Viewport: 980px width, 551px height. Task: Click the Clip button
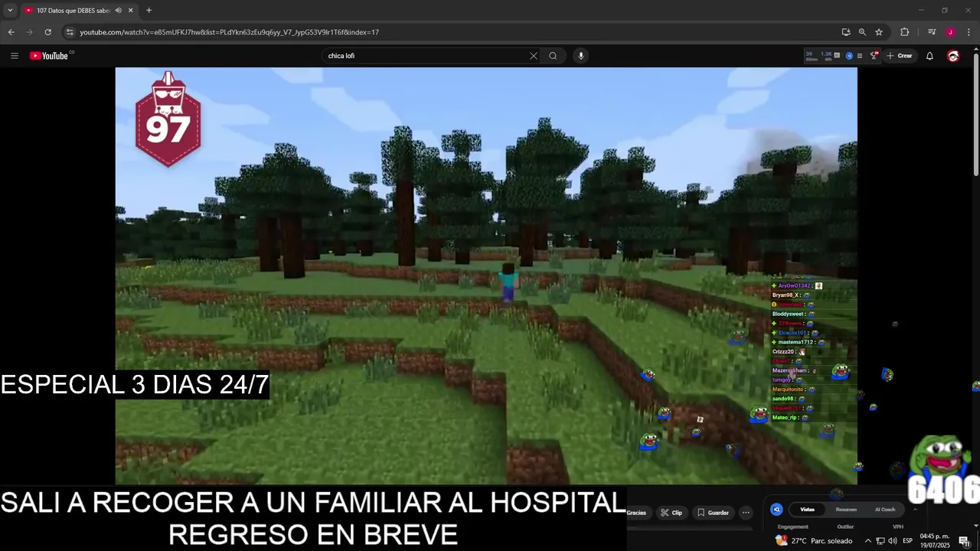tap(671, 513)
